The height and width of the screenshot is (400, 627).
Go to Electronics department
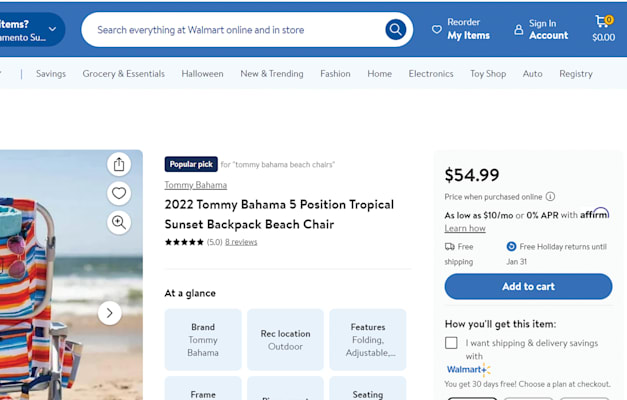point(431,74)
